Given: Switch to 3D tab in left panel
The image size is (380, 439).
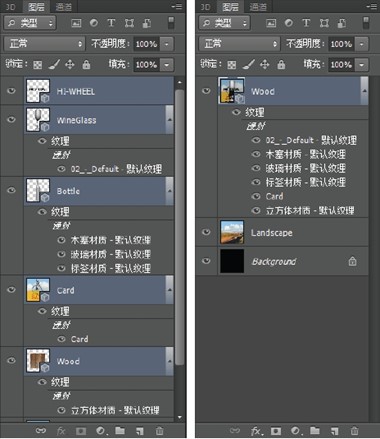Looking at the screenshot, I should (x=10, y=7).
